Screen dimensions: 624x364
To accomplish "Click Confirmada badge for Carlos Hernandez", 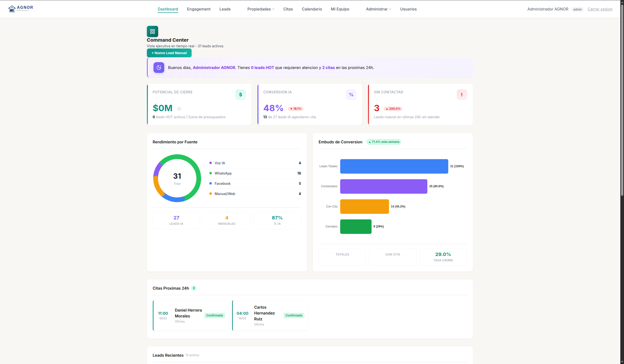I will [294, 315].
